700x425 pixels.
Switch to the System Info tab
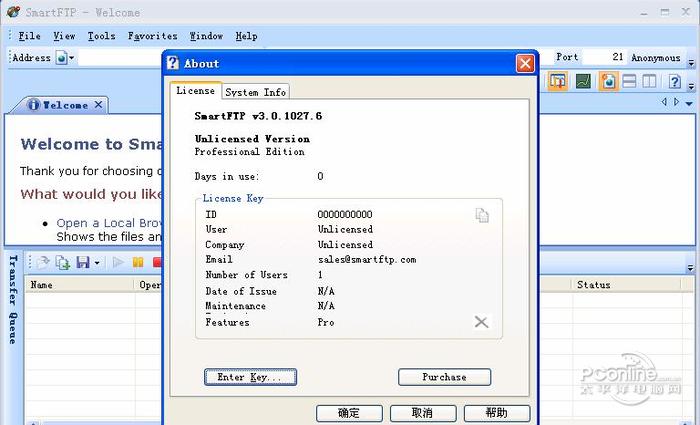(x=255, y=92)
